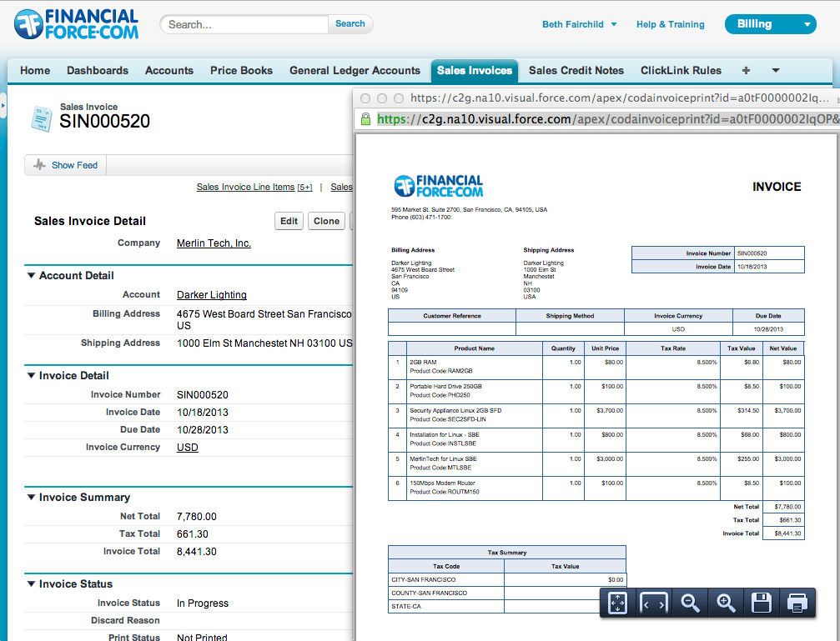The height and width of the screenshot is (641, 840).
Task: Zoom in the invoice PDF
Action: coord(726,603)
